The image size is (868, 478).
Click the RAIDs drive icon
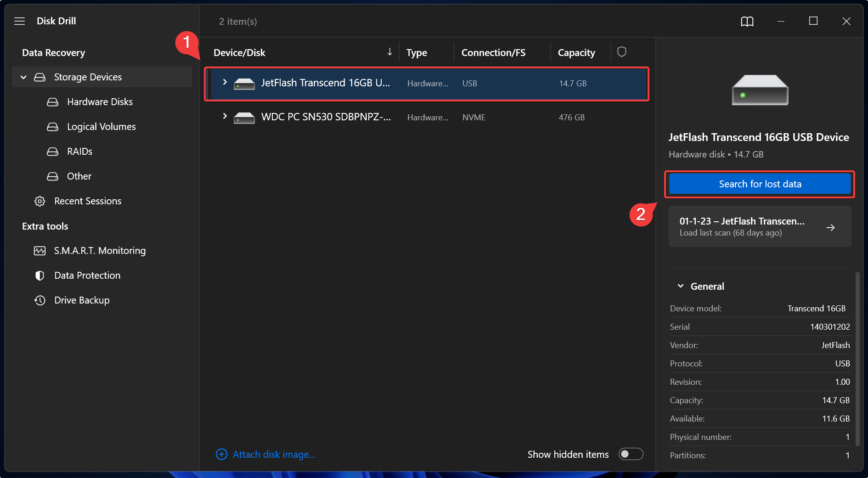[x=53, y=152]
